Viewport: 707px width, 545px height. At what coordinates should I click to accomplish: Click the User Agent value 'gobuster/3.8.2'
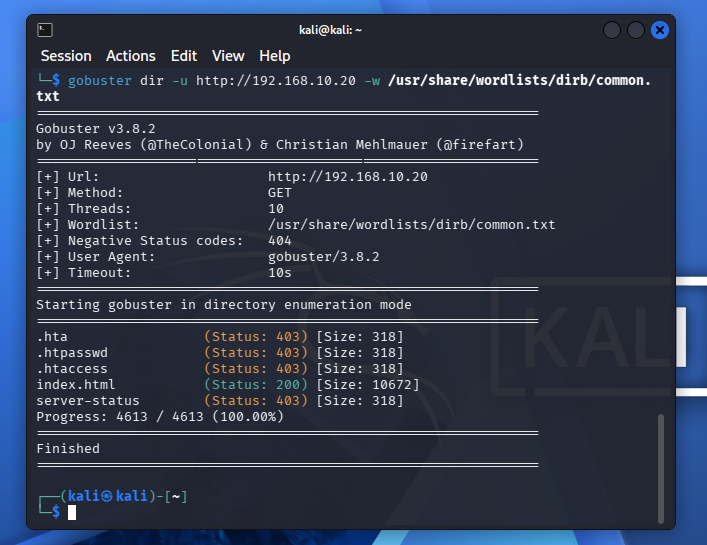tap(324, 257)
